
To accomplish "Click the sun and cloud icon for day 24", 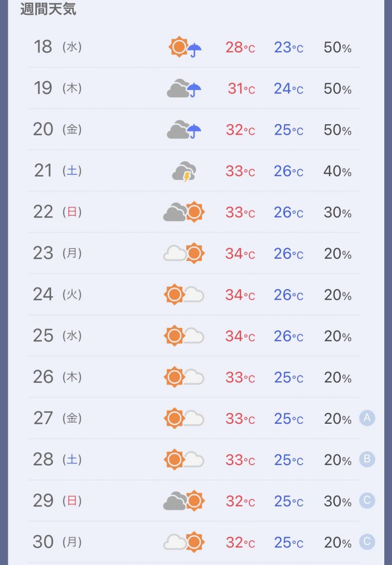I will (184, 295).
